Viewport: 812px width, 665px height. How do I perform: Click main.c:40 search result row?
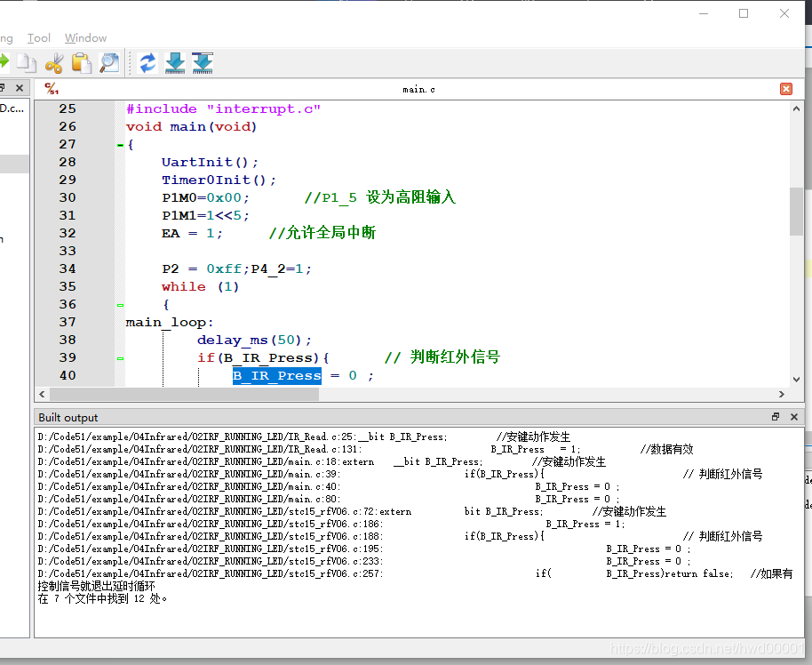coord(329,486)
